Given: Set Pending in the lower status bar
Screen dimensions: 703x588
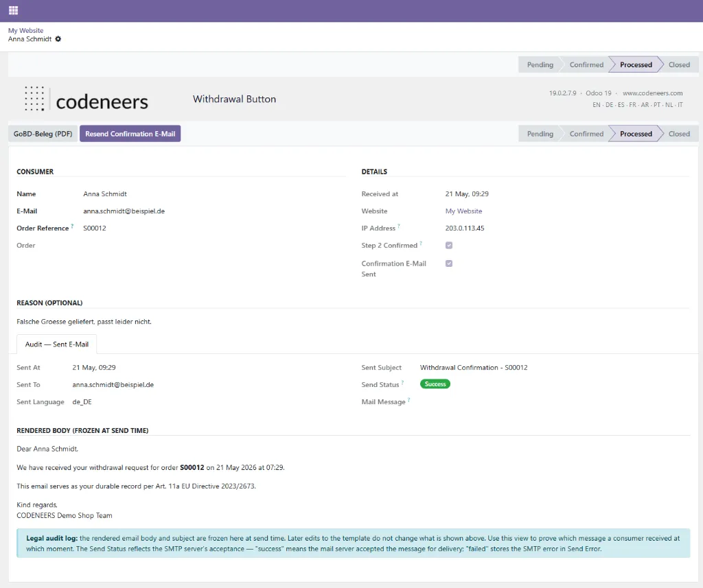Looking at the screenshot, I should 540,134.
